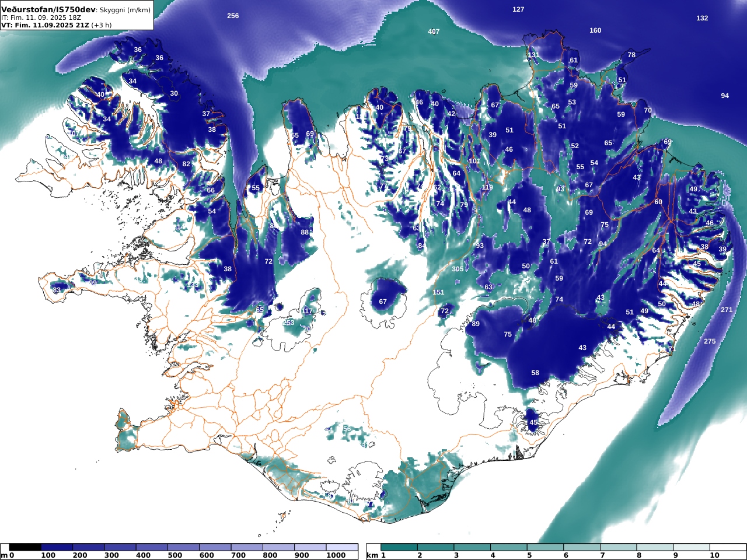Click the '(+3 h)' forecast offset text
747x560 pixels.
[102, 25]
